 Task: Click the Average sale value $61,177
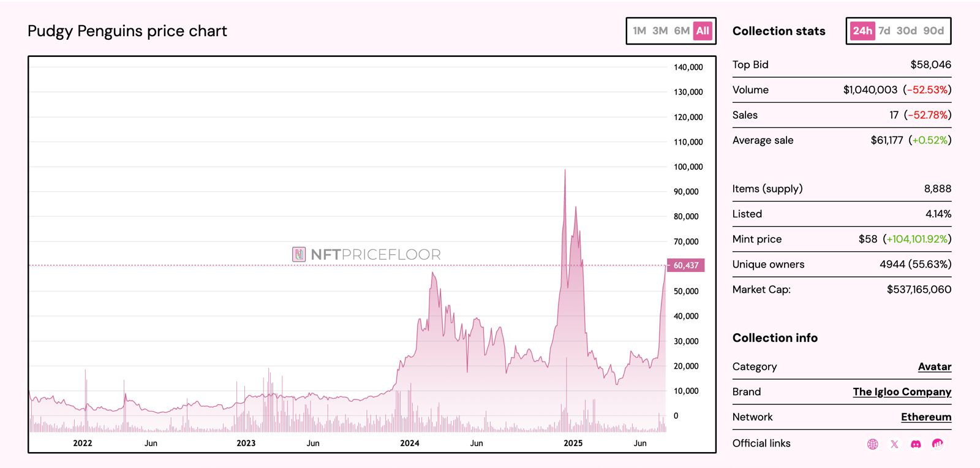point(887,140)
